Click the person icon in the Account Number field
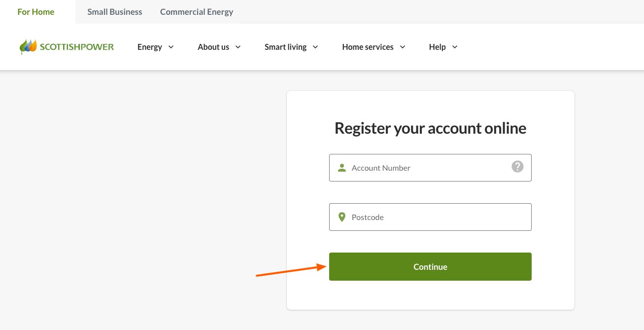 pos(341,167)
